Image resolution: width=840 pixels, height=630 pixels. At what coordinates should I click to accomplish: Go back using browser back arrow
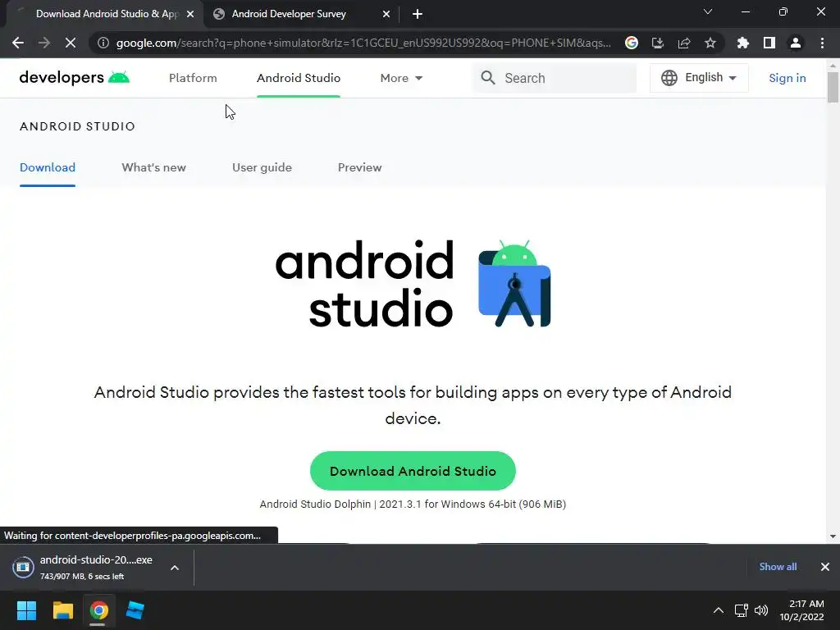coord(18,43)
